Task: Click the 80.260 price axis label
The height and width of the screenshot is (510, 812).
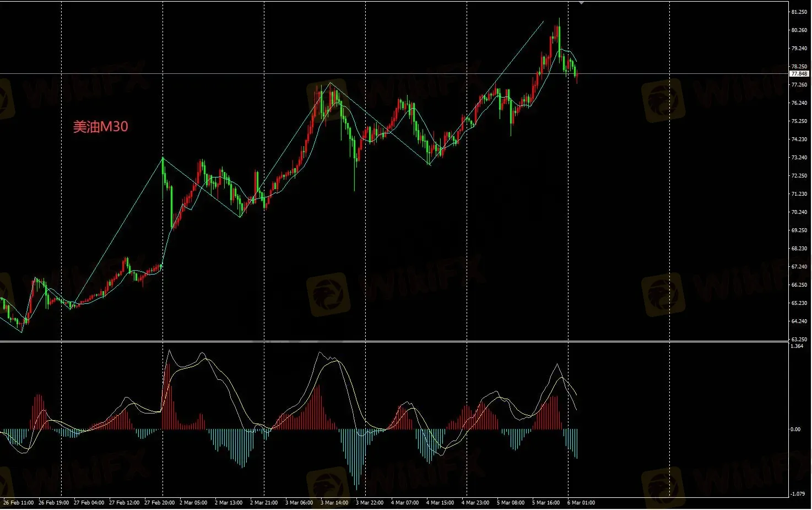Action: point(799,30)
